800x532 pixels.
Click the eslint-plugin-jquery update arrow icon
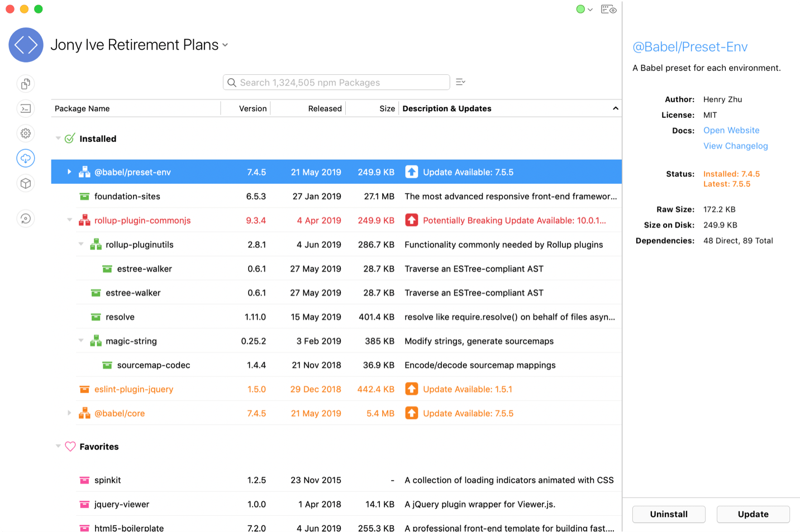412,389
